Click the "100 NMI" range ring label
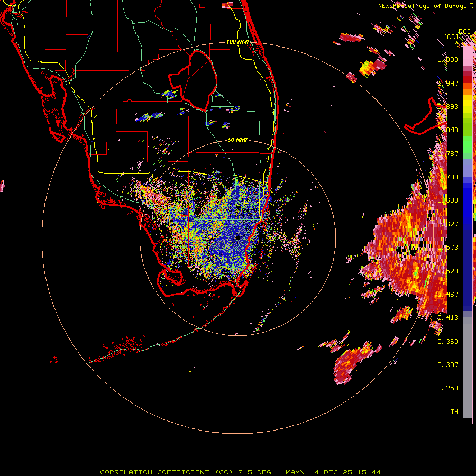The width and height of the screenshot is (476, 476). click(237, 42)
